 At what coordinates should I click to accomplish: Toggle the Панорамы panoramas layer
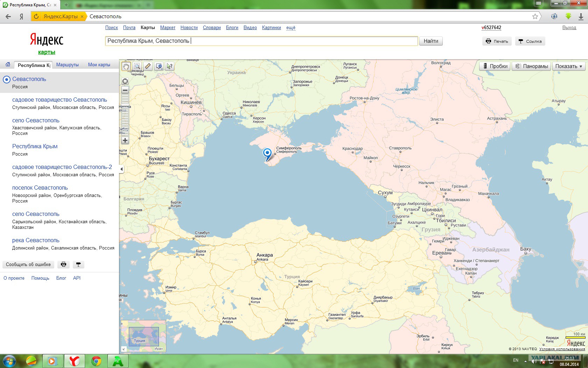(x=531, y=66)
